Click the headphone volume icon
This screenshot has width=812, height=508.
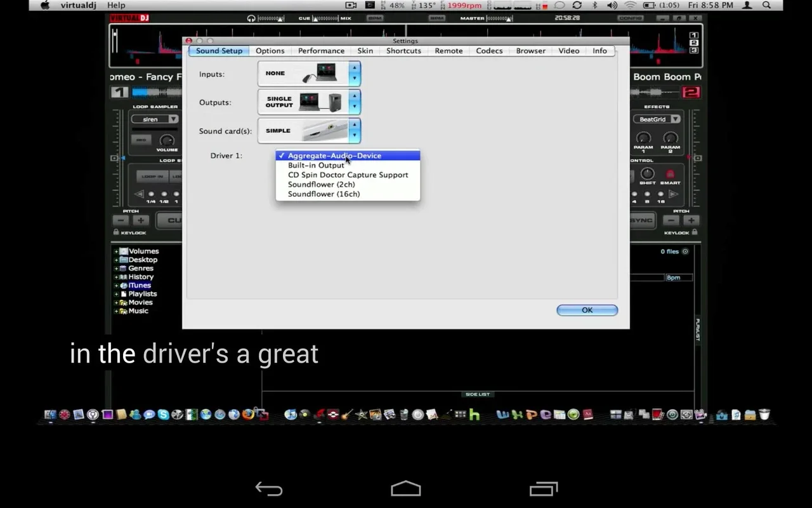[252, 18]
